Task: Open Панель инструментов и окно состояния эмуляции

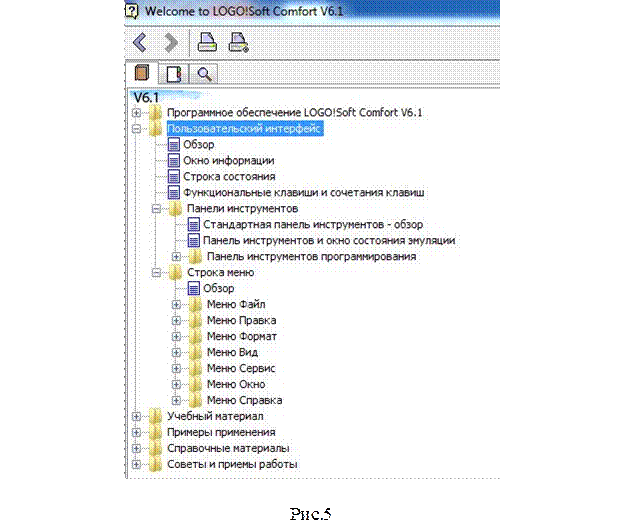Action: coord(329,240)
